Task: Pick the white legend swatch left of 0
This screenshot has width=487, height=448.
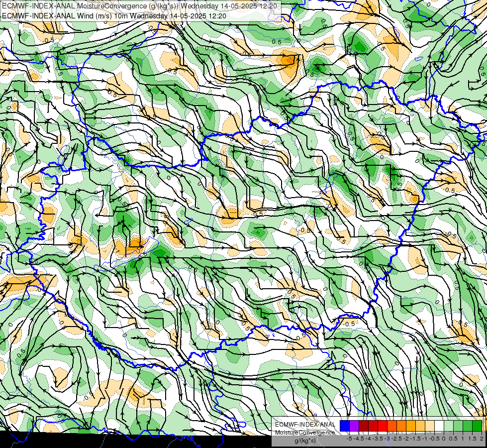Action: pos(439,426)
